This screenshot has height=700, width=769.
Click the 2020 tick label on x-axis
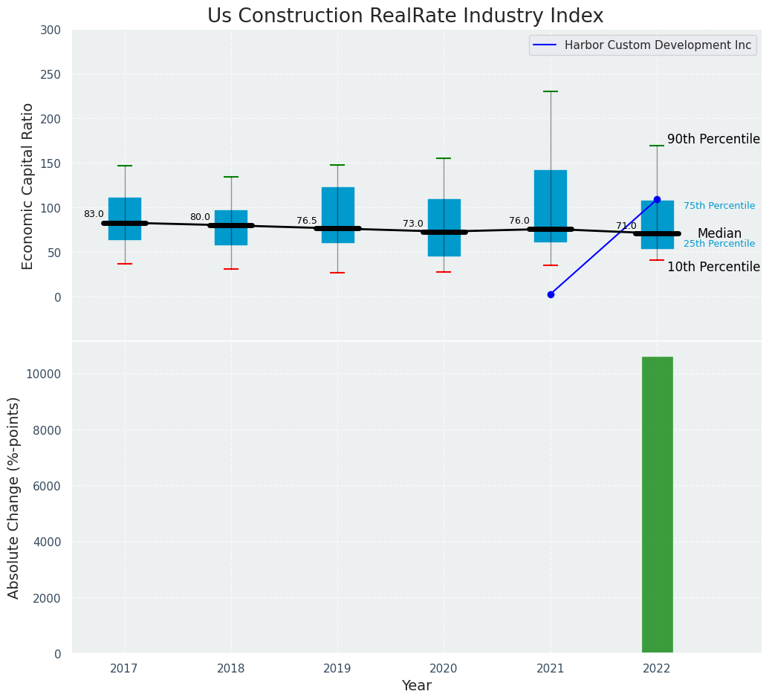click(444, 669)
